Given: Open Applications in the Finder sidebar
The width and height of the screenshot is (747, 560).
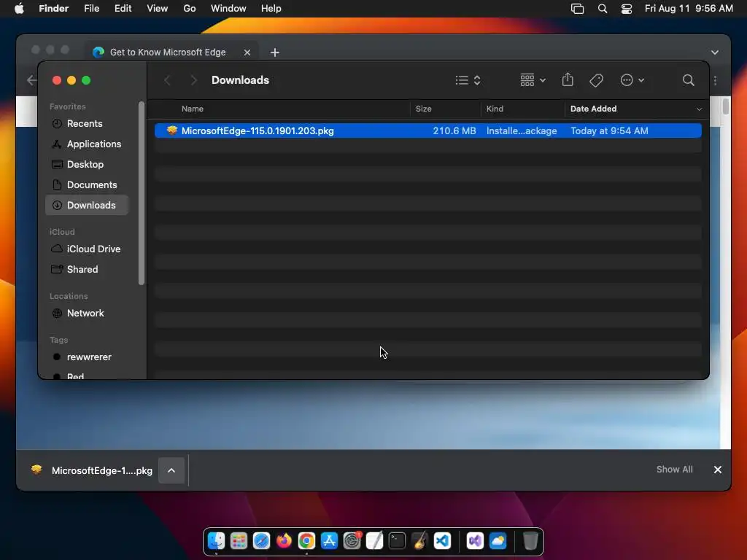Looking at the screenshot, I should [87, 144].
